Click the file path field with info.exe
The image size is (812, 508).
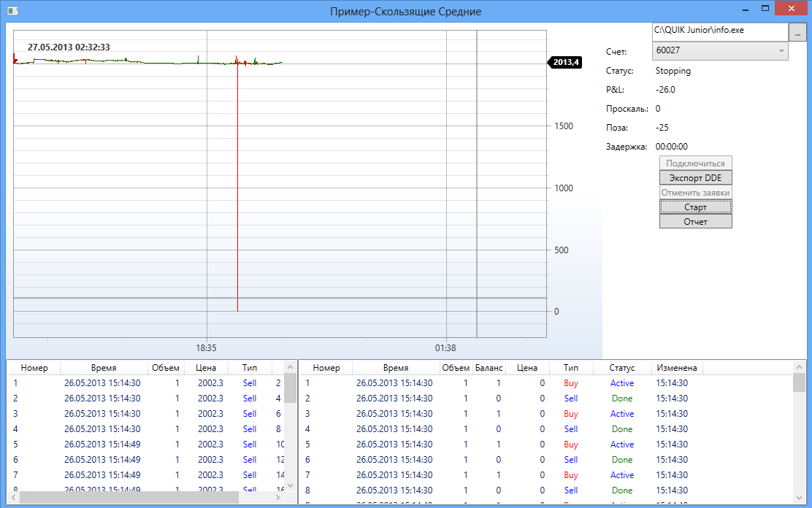(x=719, y=31)
